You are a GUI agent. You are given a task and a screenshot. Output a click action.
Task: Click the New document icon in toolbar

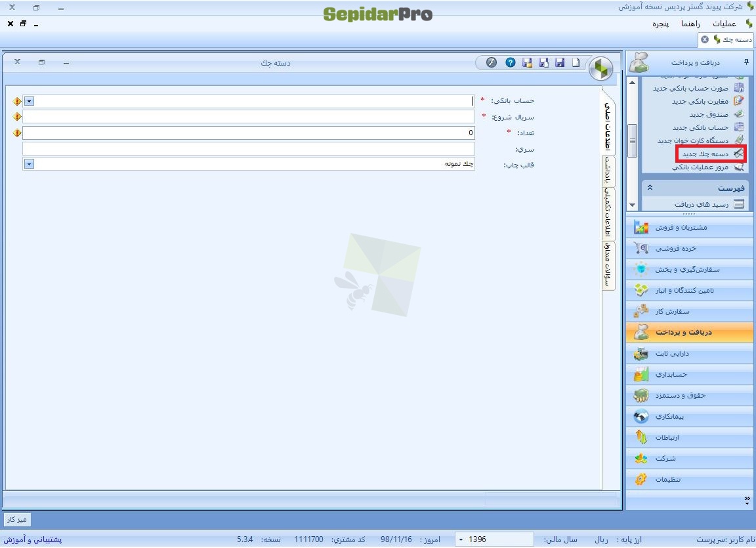tap(576, 62)
